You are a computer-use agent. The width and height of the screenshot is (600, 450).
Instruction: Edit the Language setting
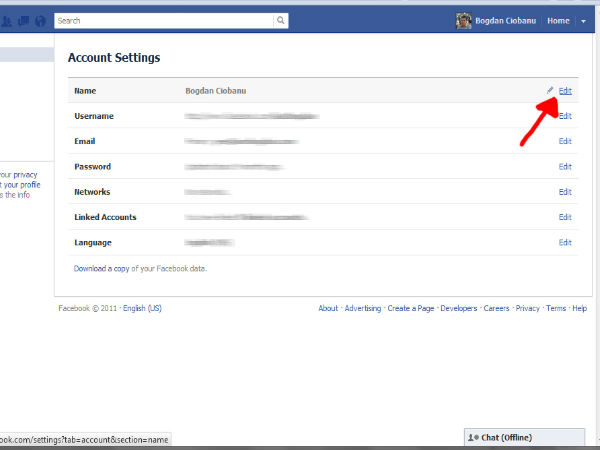(x=565, y=242)
